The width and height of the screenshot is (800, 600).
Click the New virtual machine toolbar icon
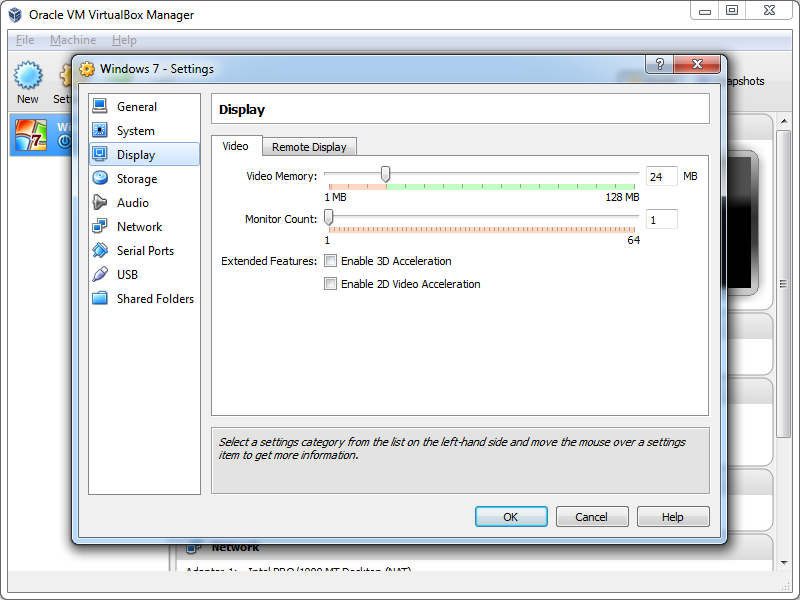[x=28, y=76]
